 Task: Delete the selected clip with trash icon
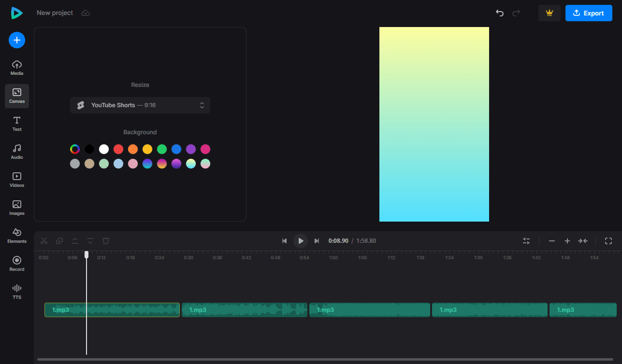[106, 240]
